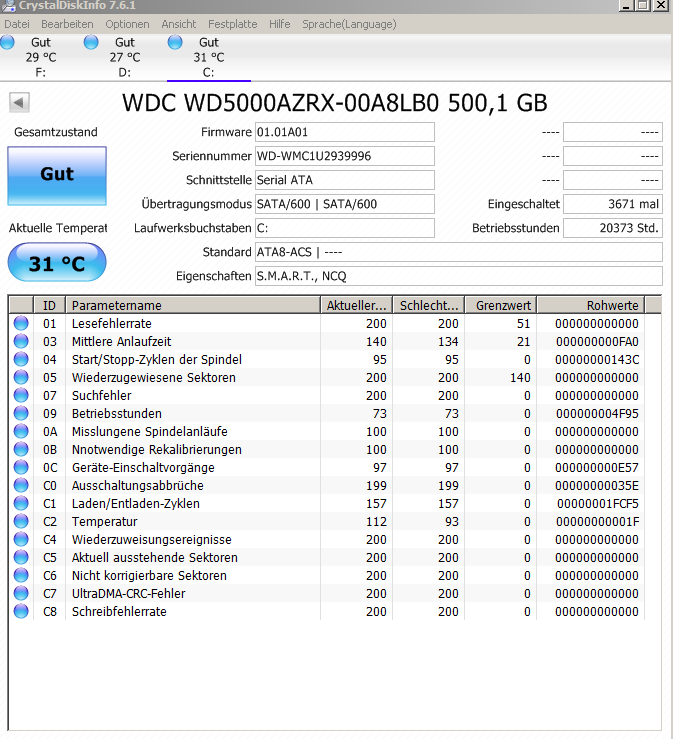The image size is (673, 739).
Task: Click status orb of Suchfehler row
Action: (21, 395)
